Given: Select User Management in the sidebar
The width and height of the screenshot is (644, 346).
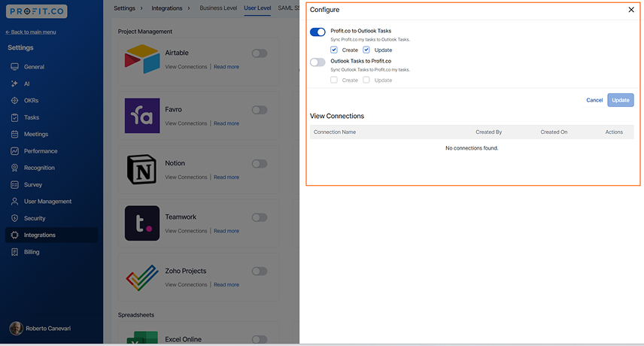Looking at the screenshot, I should click(47, 202).
